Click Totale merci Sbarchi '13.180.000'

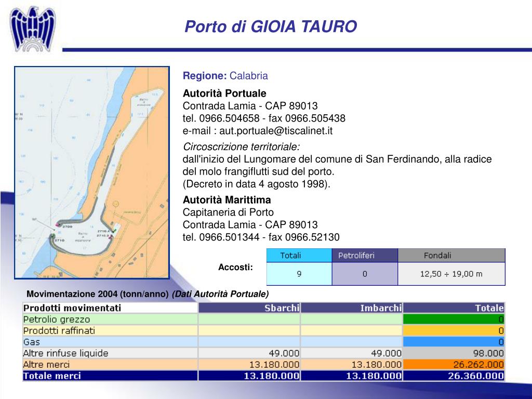pos(249,376)
